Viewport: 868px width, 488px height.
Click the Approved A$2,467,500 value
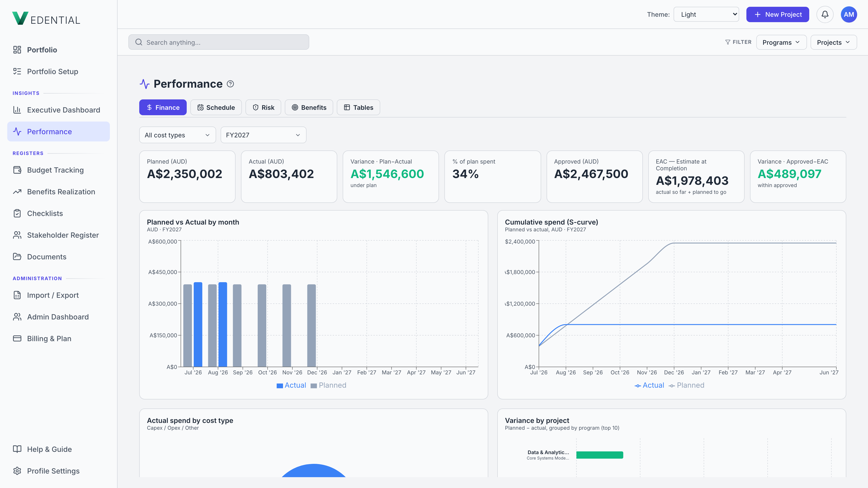591,174
